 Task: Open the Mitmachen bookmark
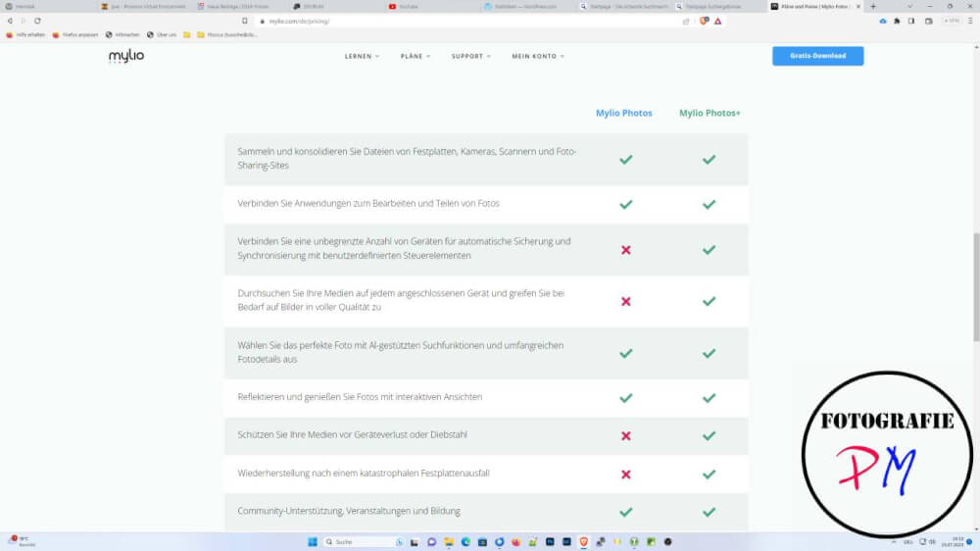pos(122,35)
